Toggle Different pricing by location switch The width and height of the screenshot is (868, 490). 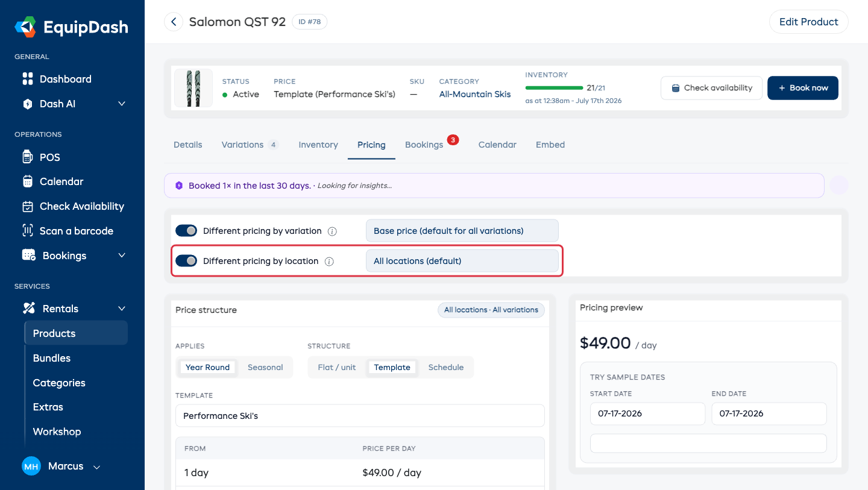click(186, 261)
